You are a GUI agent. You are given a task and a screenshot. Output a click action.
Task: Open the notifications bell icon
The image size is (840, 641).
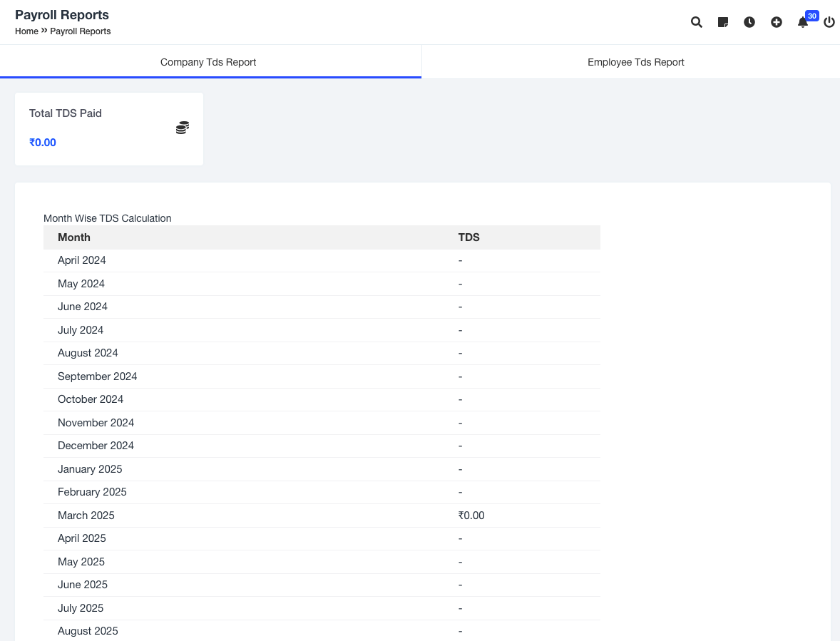click(802, 23)
